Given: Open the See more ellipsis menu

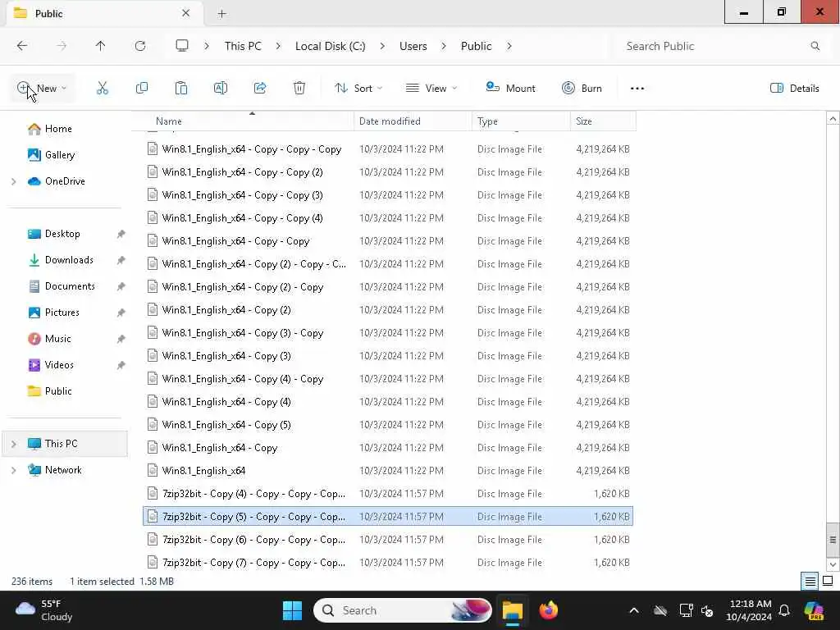Looking at the screenshot, I should tap(637, 89).
